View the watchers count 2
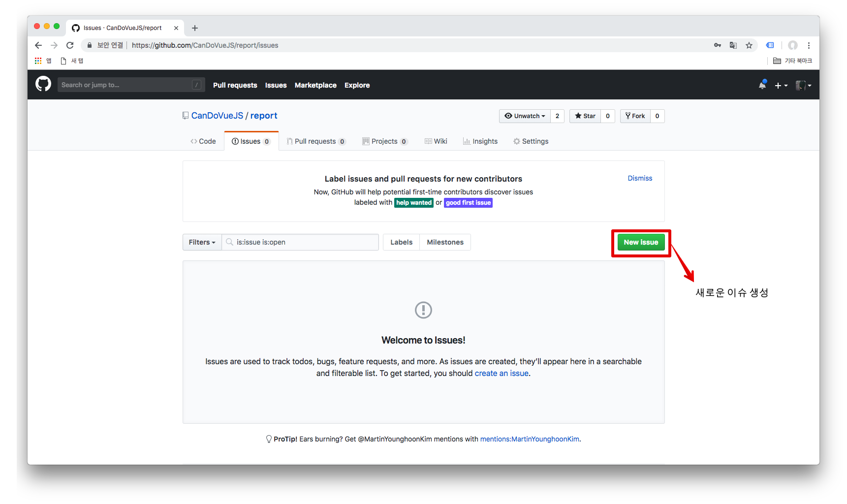Screen dimensions: 847x504 click(557, 116)
